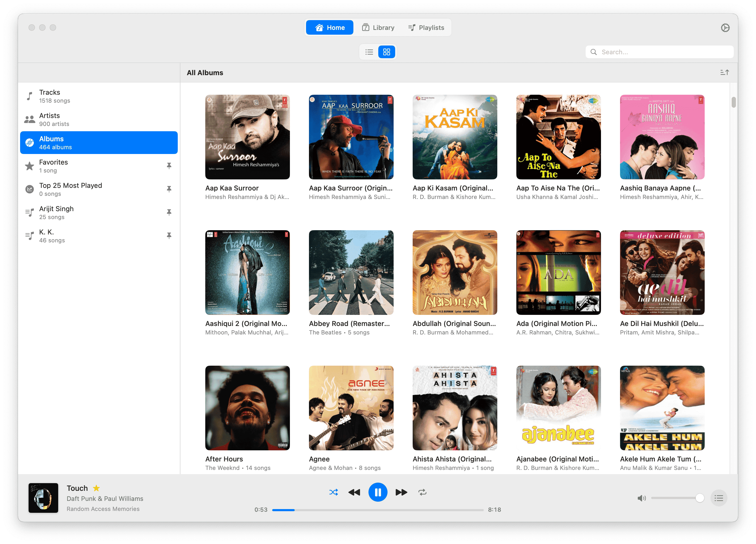The width and height of the screenshot is (756, 544).
Task: Select Artists in the sidebar
Action: (99, 119)
